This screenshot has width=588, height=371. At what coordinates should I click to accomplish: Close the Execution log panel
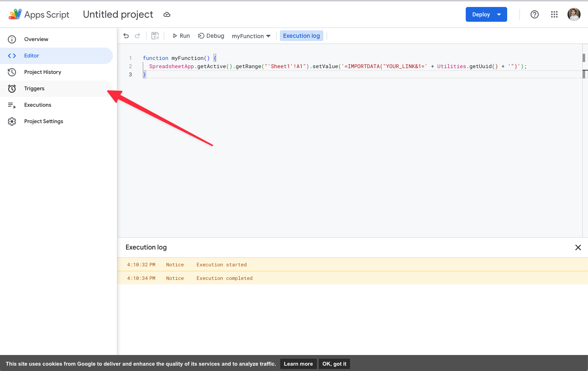coord(578,247)
